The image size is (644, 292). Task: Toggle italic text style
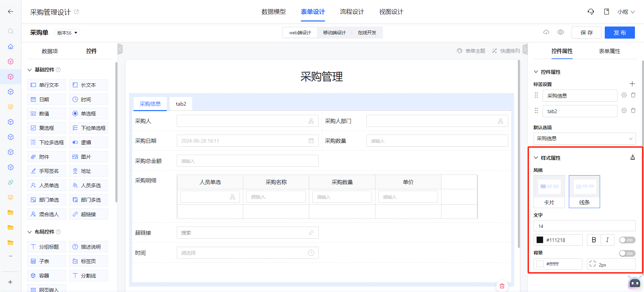click(607, 240)
